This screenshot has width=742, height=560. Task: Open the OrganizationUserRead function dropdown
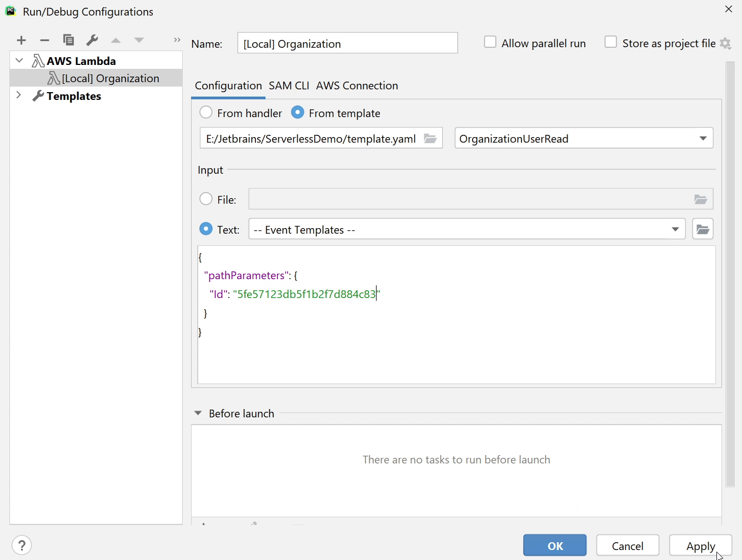pyautogui.click(x=584, y=139)
